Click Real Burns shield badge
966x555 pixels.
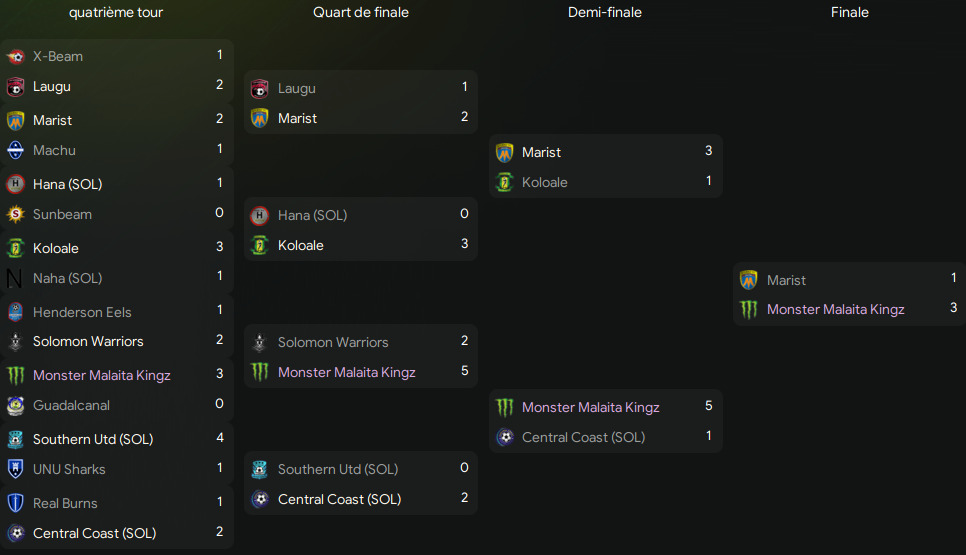click(15, 503)
